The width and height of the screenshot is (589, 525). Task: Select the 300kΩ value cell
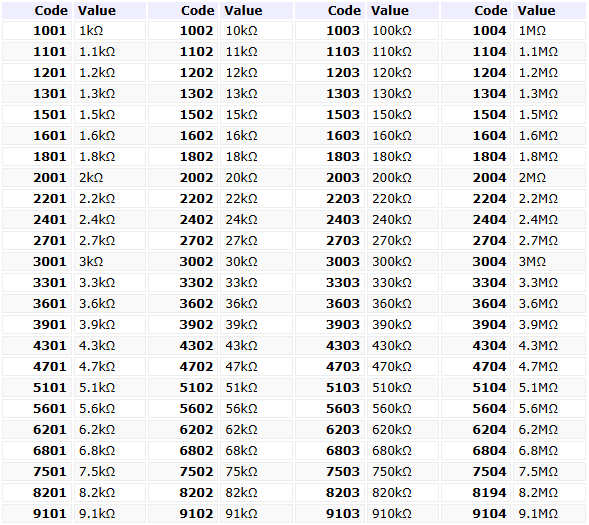click(403, 262)
